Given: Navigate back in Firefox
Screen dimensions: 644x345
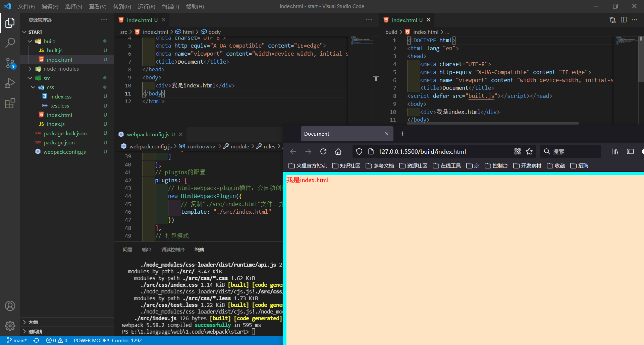Looking at the screenshot, I should (293, 151).
